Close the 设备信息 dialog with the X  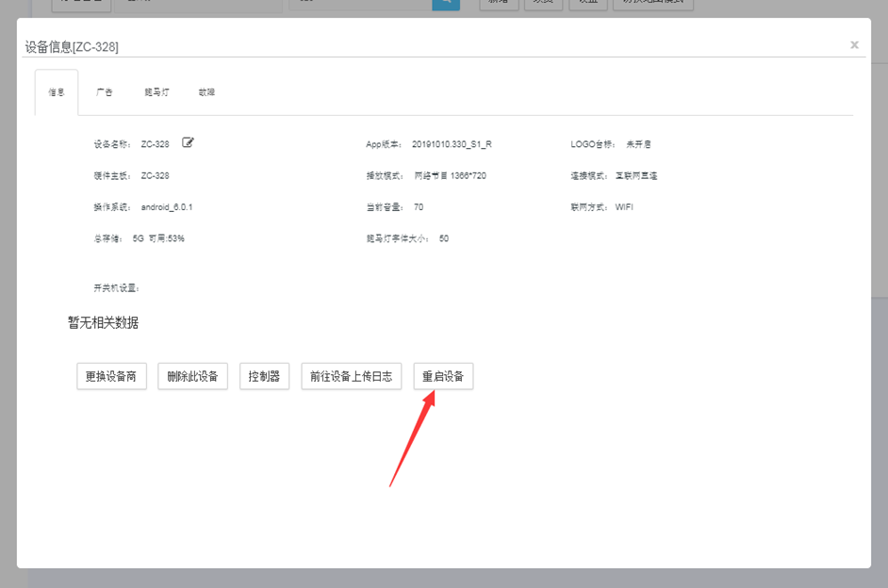[854, 45]
